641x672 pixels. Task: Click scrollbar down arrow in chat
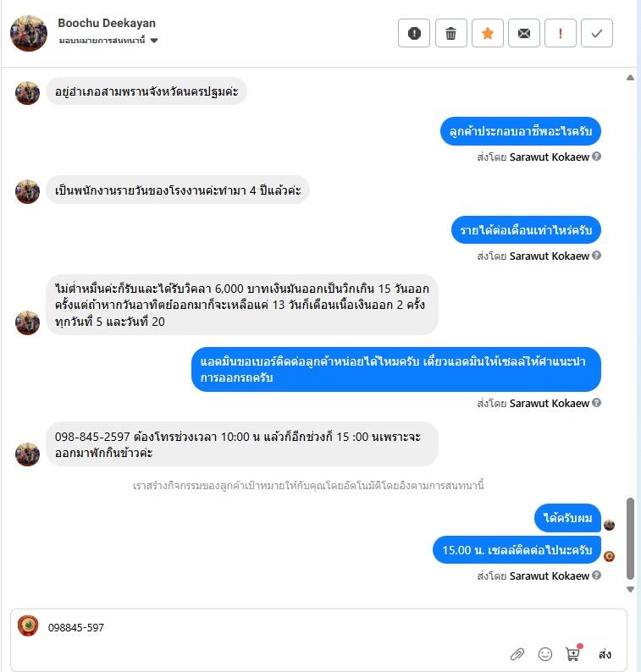(x=630, y=589)
